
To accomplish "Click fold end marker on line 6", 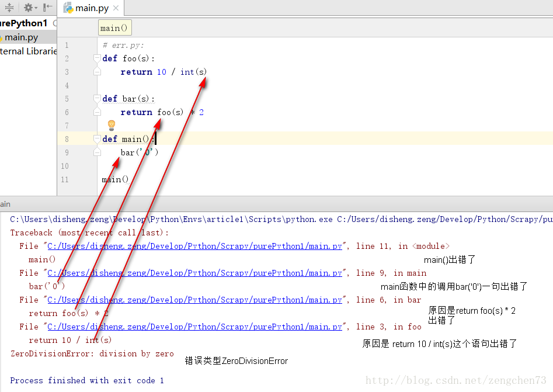I will pyautogui.click(x=97, y=112).
